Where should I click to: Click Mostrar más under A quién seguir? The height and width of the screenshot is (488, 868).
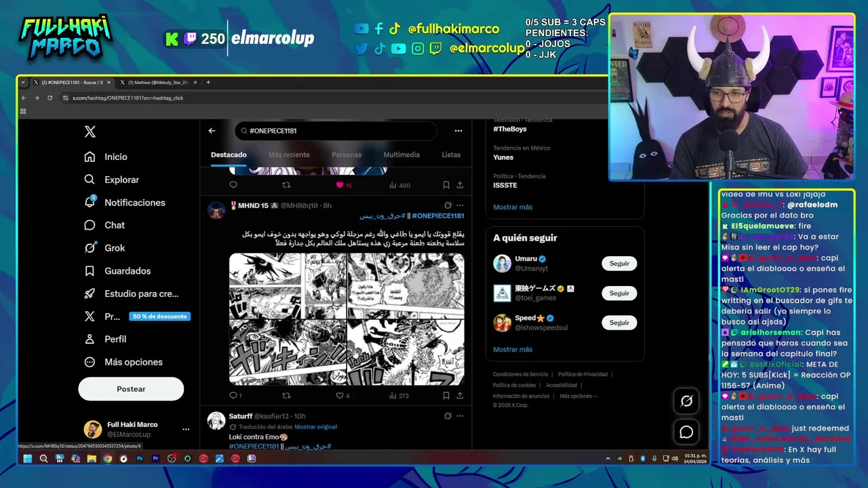point(513,349)
